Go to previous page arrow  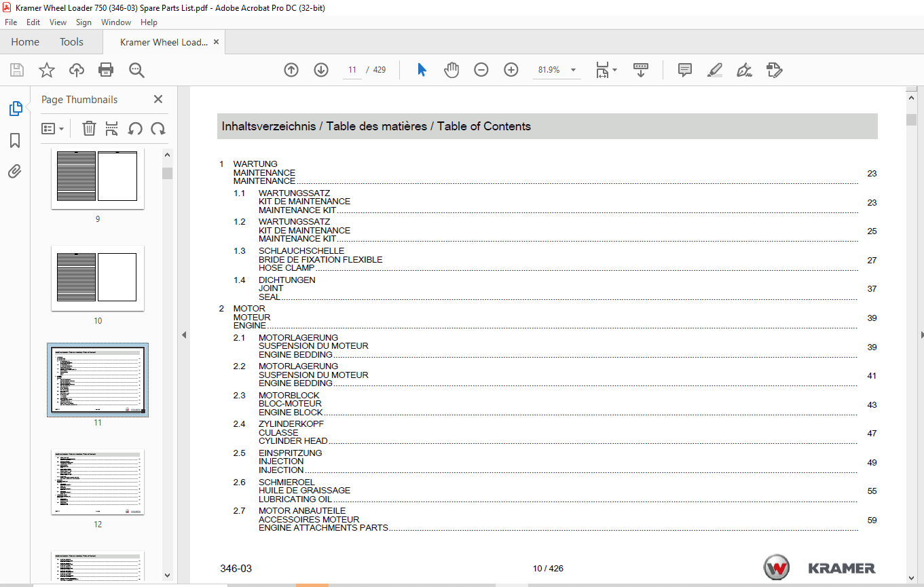[291, 70]
